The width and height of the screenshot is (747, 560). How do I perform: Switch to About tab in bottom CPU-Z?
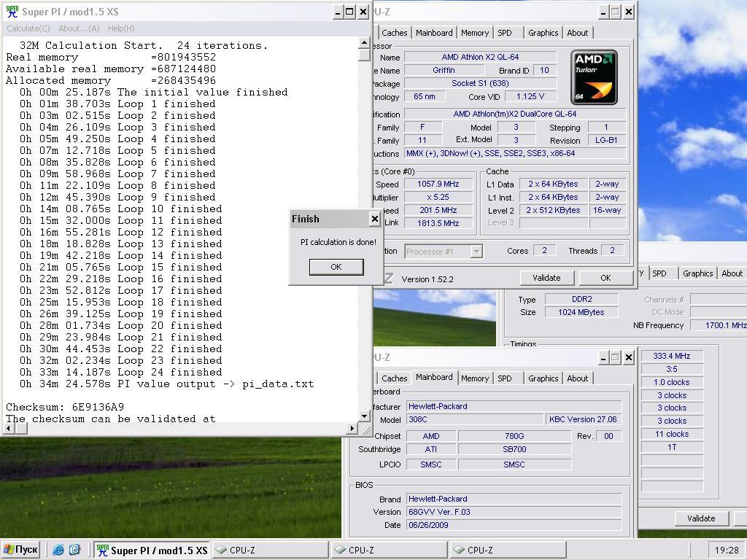tap(578, 378)
